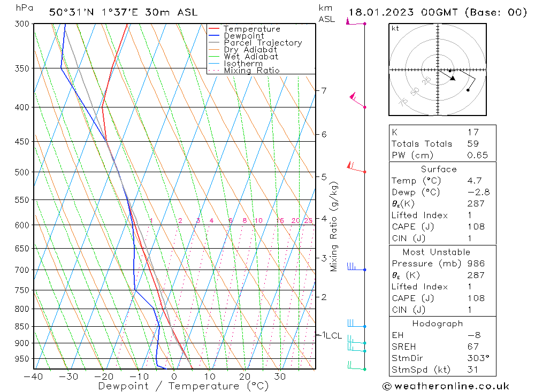Click the PW (cm) value 0.65

click(478, 155)
